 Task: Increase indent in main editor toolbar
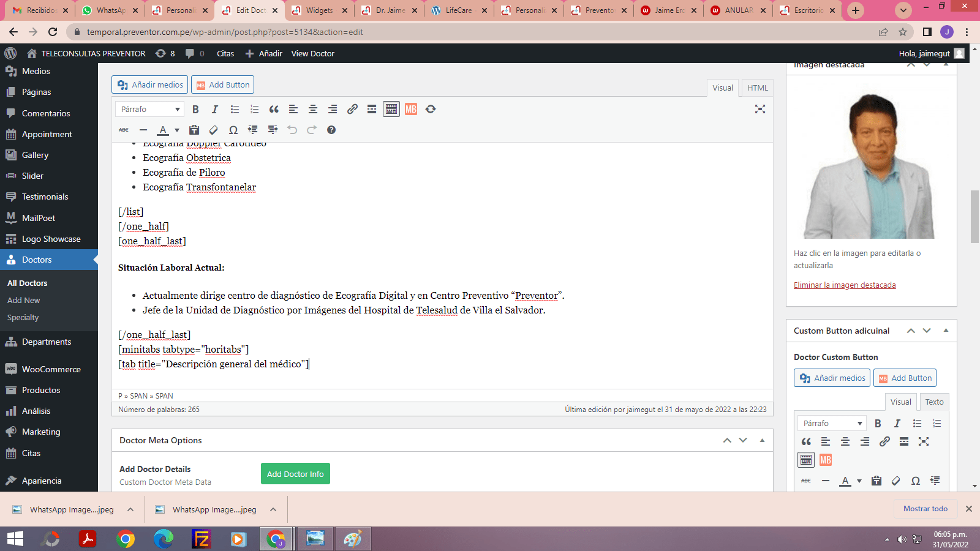[x=273, y=130]
